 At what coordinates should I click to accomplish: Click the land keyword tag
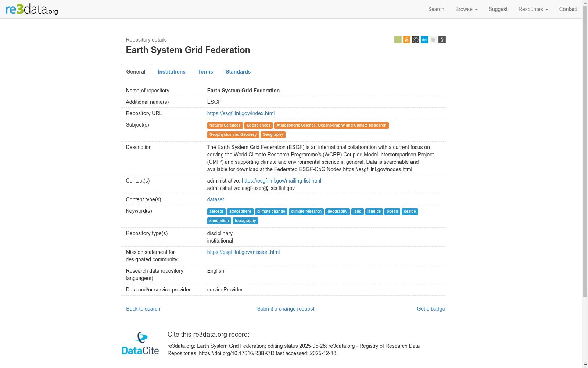pos(358,212)
